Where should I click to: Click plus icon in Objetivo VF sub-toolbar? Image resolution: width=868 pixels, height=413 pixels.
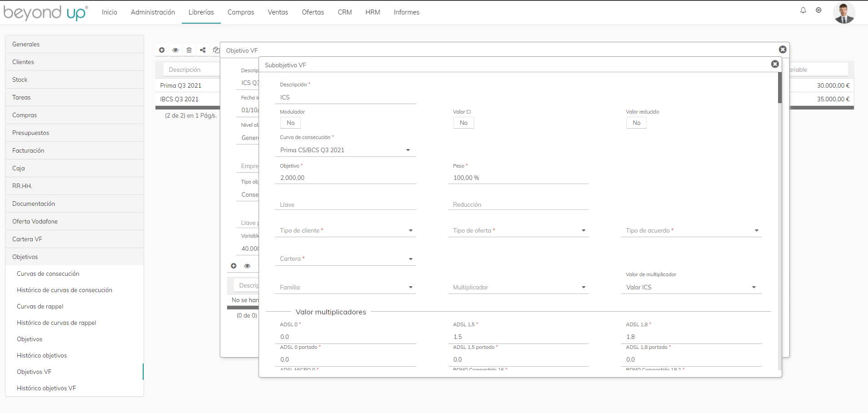(234, 266)
